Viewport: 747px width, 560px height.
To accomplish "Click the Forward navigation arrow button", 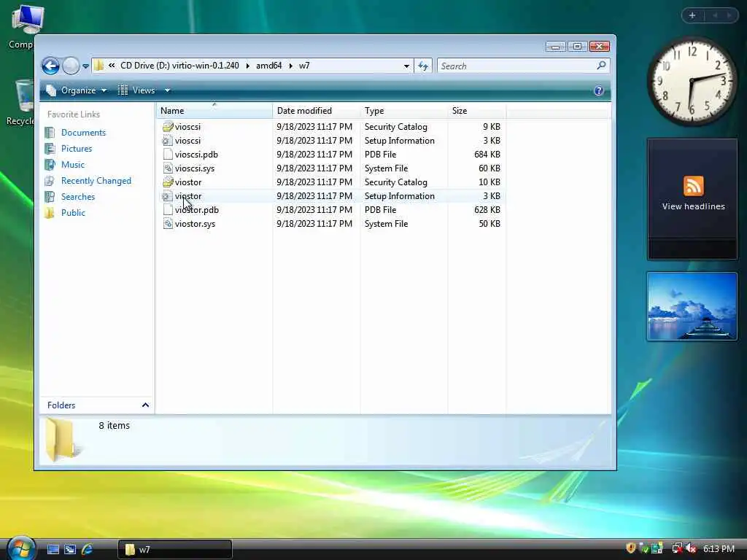I will click(x=71, y=66).
